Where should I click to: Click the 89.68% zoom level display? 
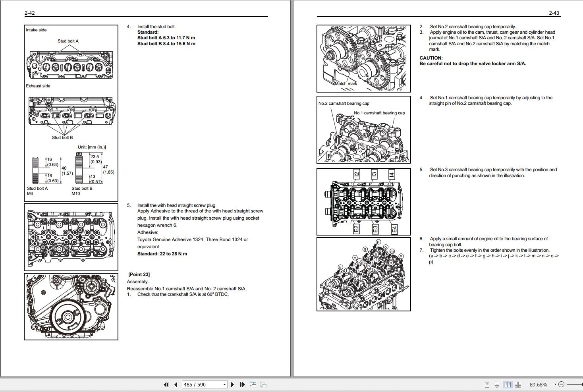[x=539, y=384]
